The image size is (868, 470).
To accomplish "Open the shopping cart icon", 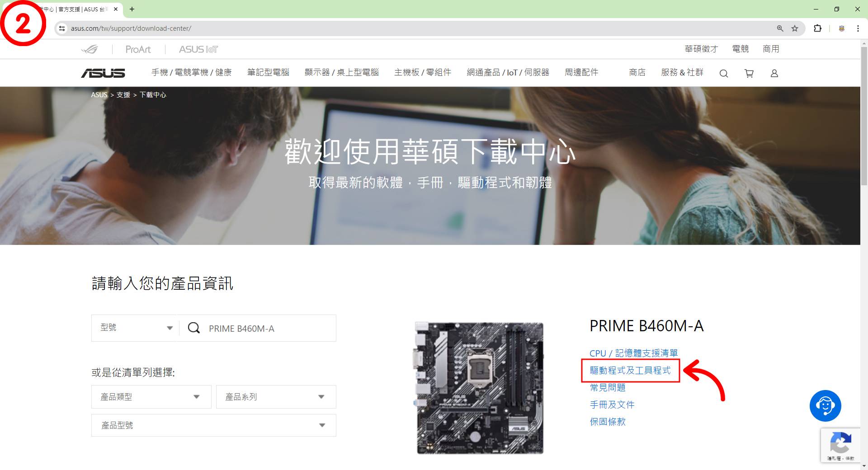I will coord(749,73).
